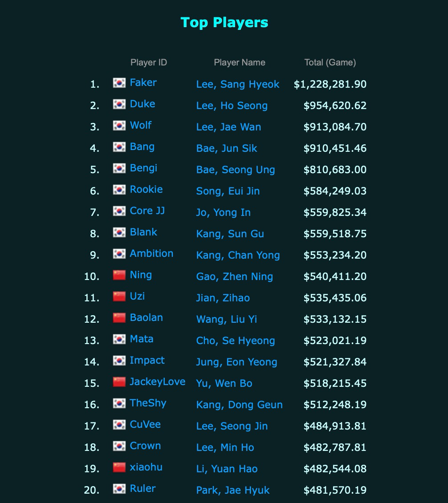Click the Top Players heading
Screen dimensions: 448x503
point(224,23)
